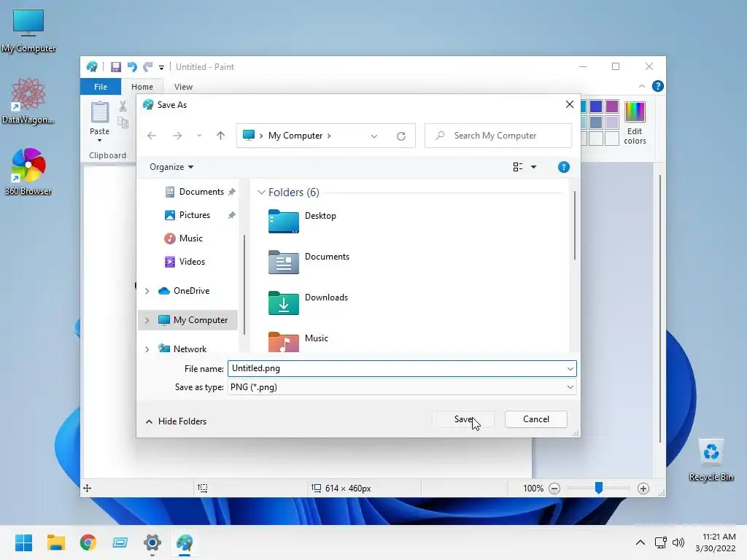The width and height of the screenshot is (747, 560).
Task: Collapse the Folders (6) group
Action: coord(261,192)
